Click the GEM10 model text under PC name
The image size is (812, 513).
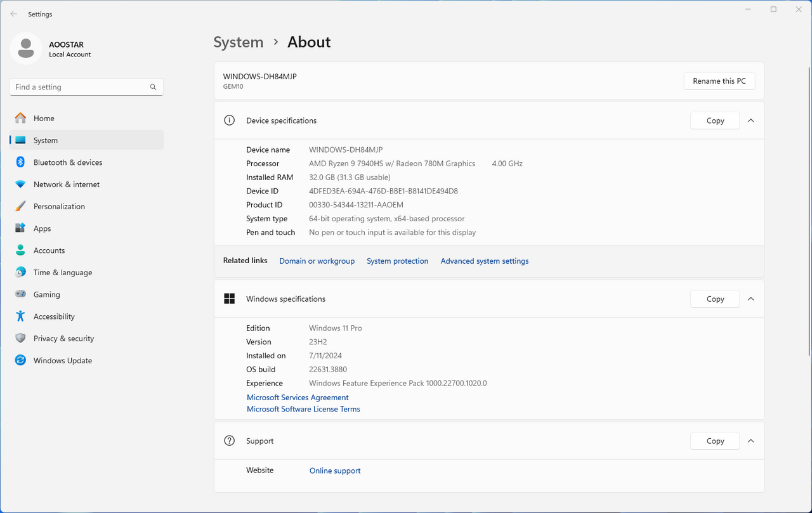(x=233, y=87)
